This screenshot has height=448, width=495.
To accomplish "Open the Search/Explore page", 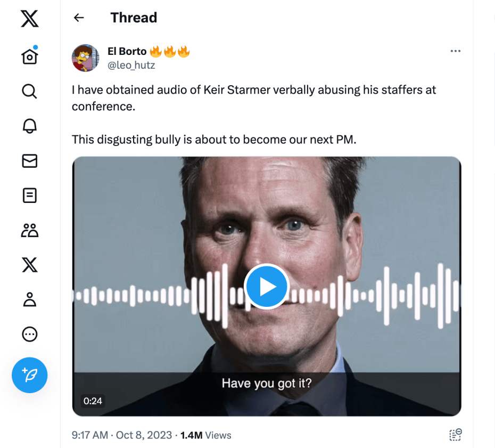I will (x=30, y=91).
